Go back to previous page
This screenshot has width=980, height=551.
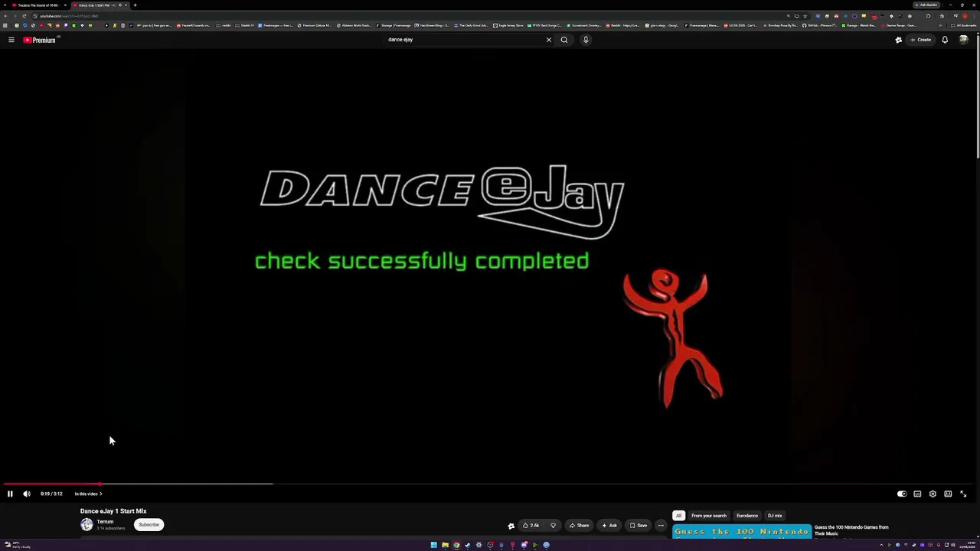coord(6,16)
